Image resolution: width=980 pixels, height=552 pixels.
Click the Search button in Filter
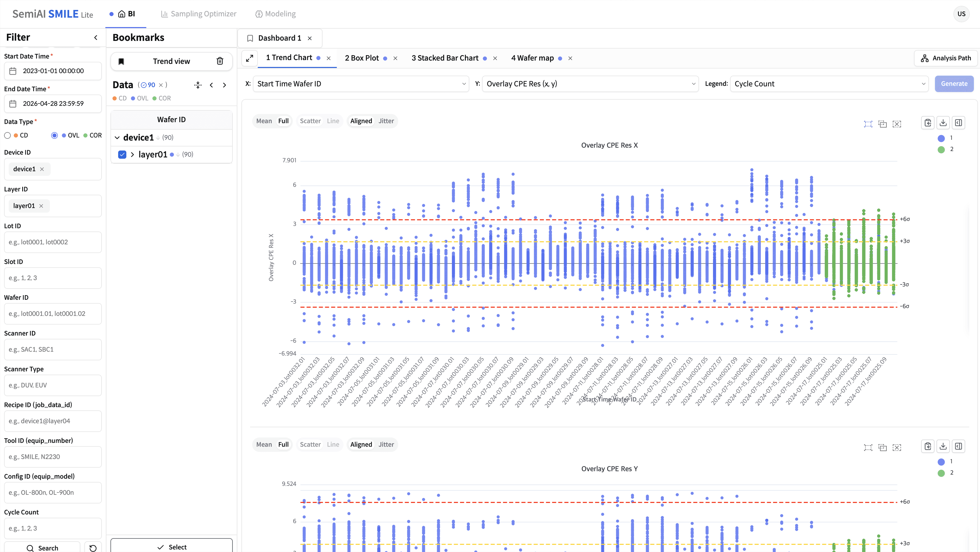point(42,547)
